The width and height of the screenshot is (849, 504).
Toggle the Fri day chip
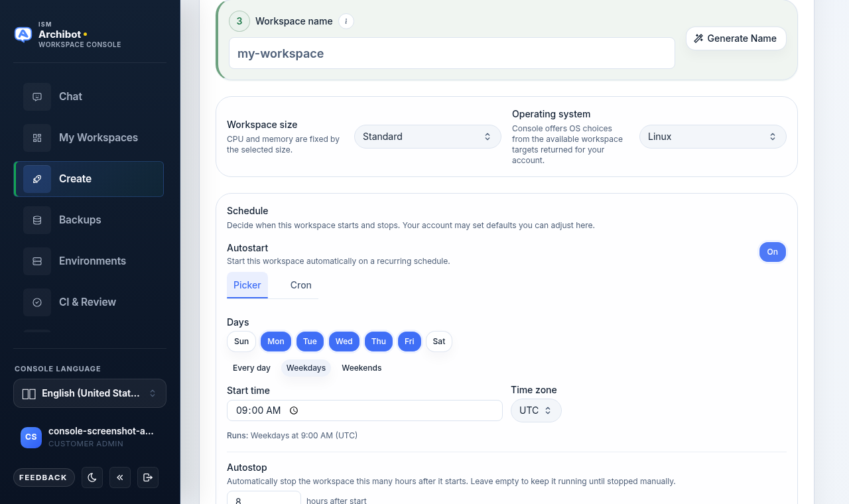pos(409,342)
